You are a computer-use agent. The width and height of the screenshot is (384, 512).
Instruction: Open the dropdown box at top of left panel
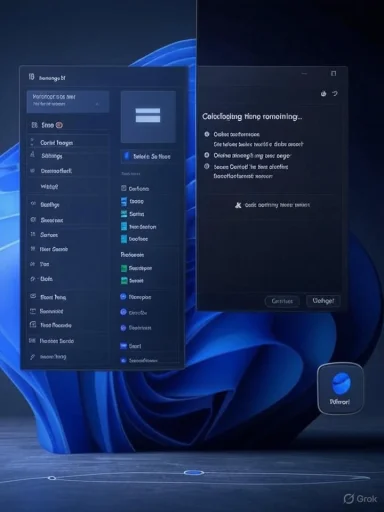(x=68, y=101)
